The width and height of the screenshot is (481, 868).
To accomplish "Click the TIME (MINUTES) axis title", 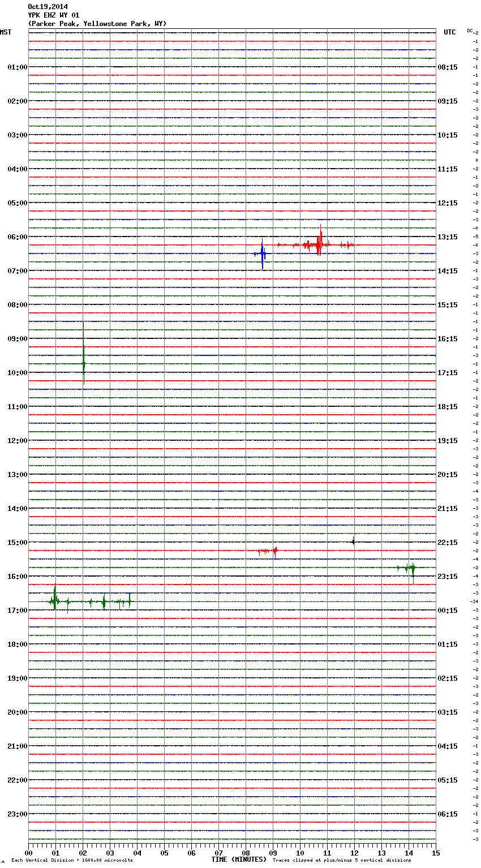I will (239, 860).
